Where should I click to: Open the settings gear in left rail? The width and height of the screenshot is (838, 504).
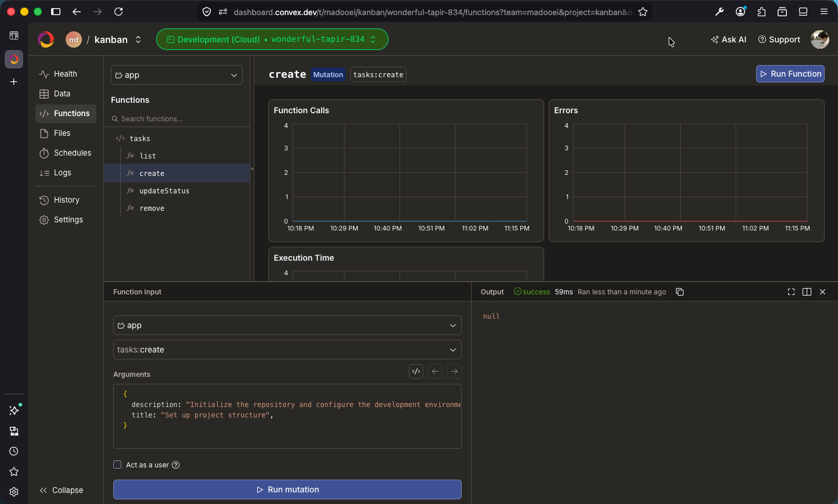14,492
